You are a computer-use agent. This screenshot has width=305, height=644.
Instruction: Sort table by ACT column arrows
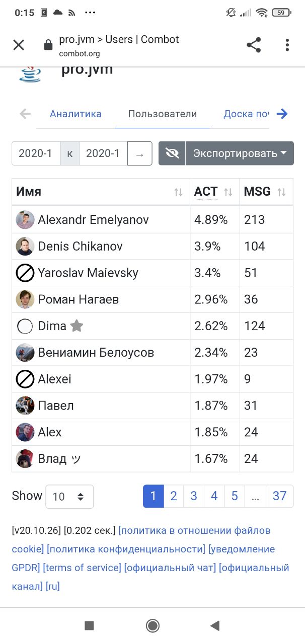coord(228,192)
